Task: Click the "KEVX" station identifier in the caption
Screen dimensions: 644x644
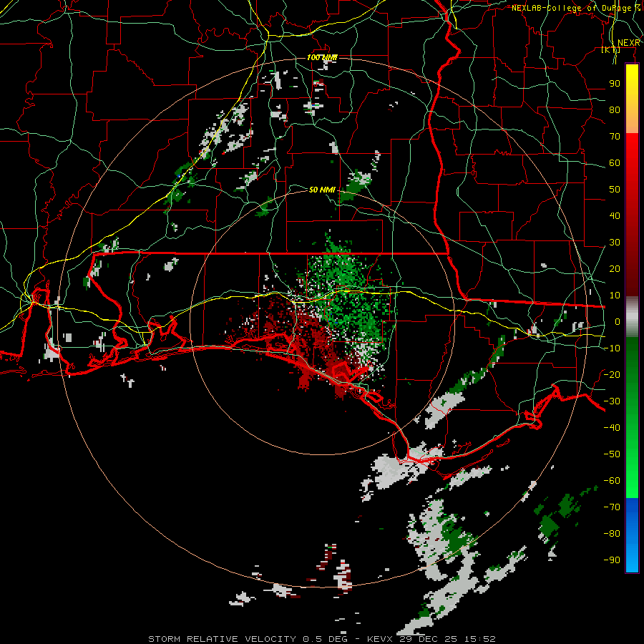Action: tap(381, 639)
